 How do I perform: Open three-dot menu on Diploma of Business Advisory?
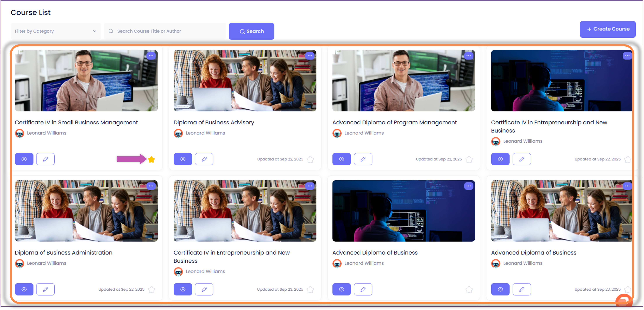click(x=310, y=56)
